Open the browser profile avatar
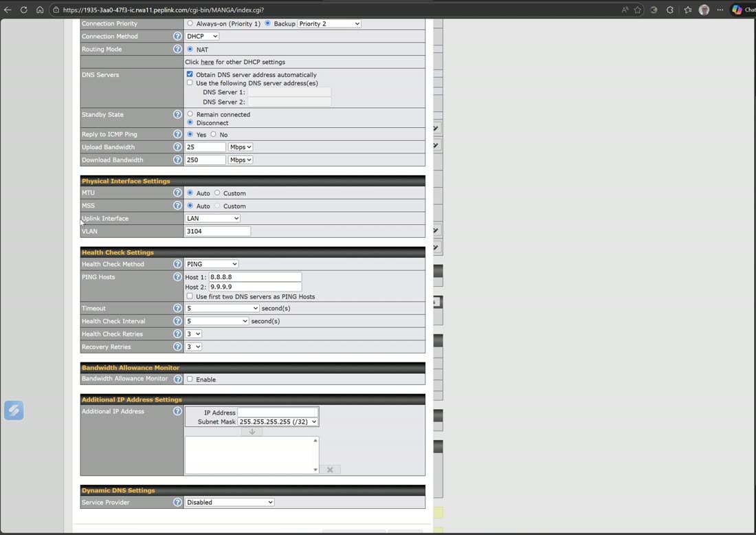This screenshot has height=535, width=756. click(704, 10)
